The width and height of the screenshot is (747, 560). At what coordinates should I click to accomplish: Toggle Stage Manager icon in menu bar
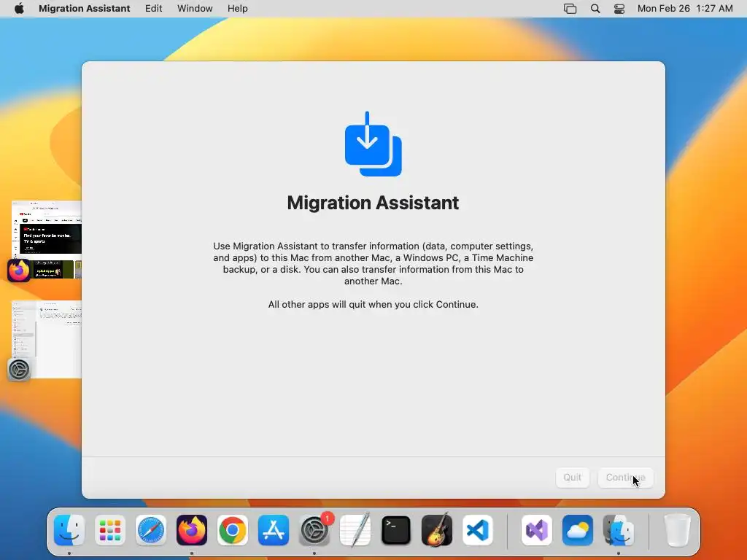pos(570,9)
